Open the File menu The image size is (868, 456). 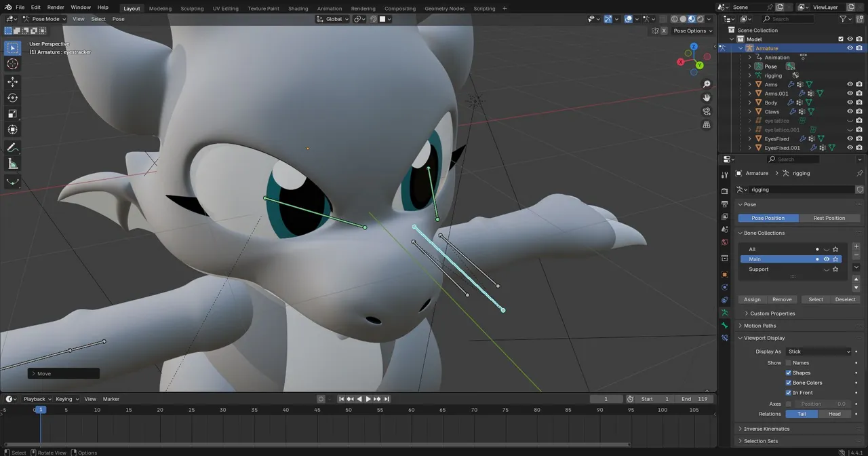20,7
